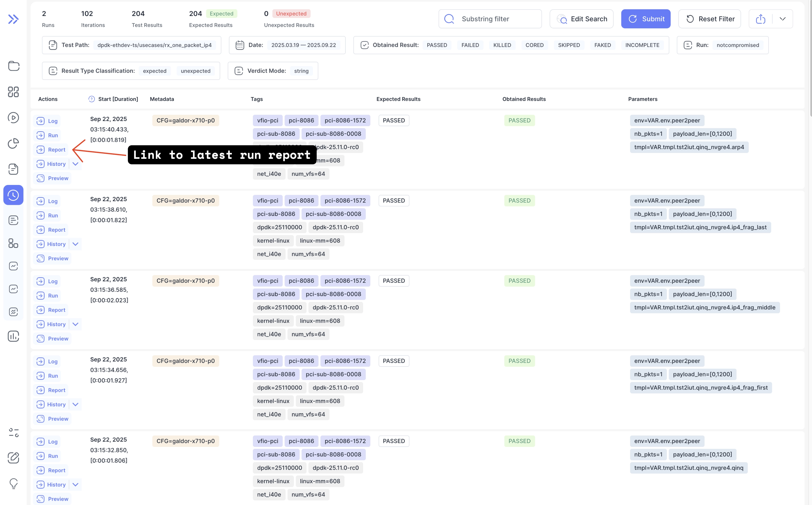The image size is (812, 505).
Task: Toggle the unexpected result type classification
Action: tap(195, 71)
